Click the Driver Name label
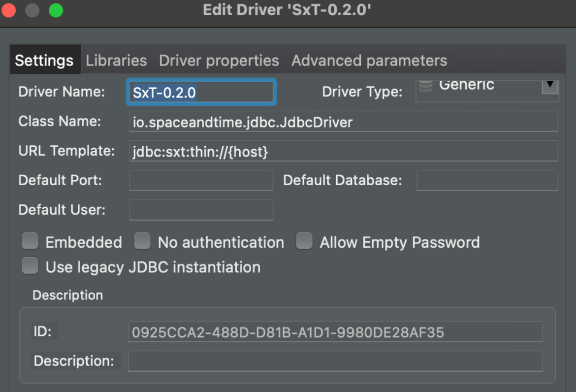Viewport: 576px width, 392px height. tap(62, 92)
